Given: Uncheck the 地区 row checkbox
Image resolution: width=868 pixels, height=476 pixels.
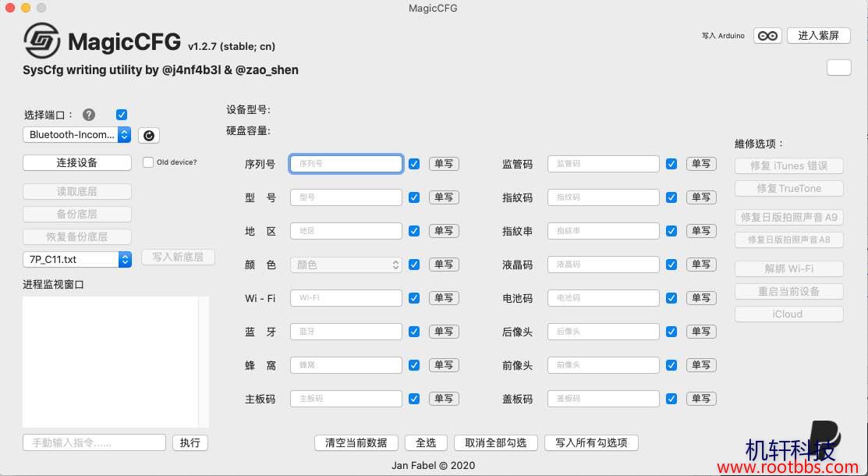Looking at the screenshot, I should (x=414, y=231).
